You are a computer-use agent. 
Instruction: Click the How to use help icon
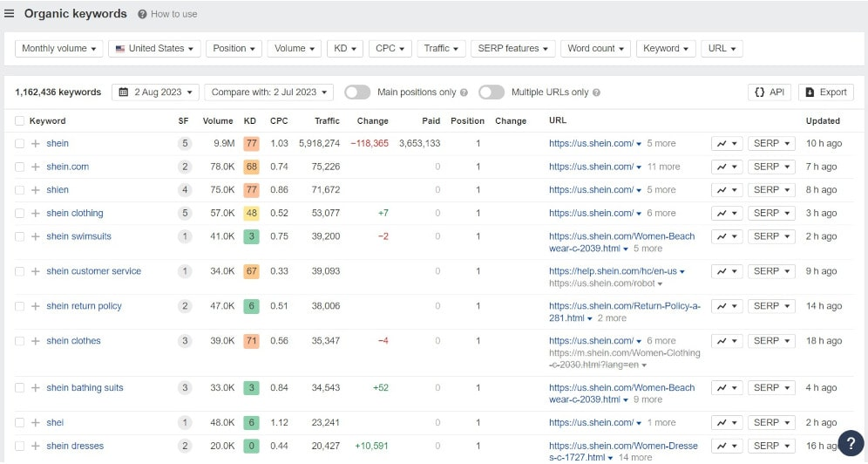142,15
